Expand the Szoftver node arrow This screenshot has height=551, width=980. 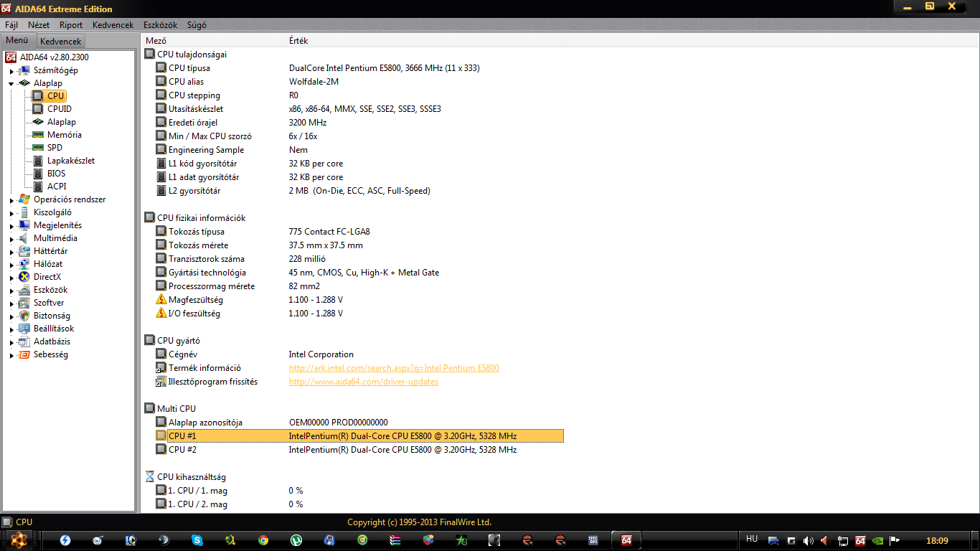(x=11, y=303)
